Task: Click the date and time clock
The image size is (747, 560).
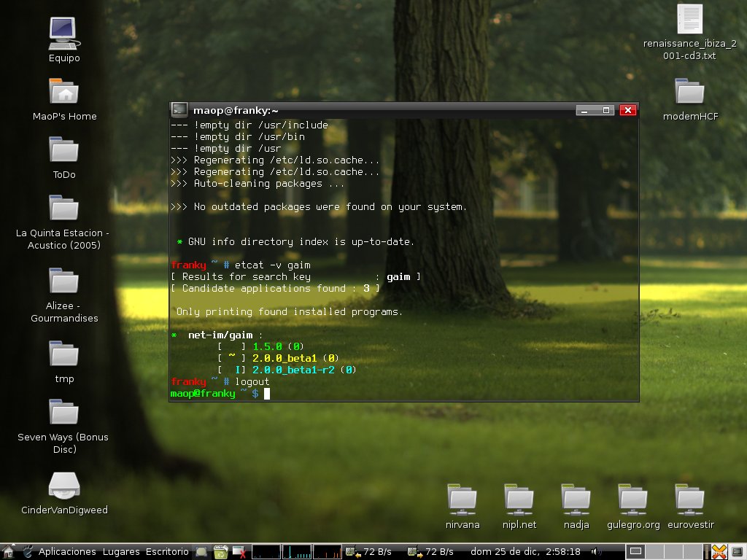Action: point(525,551)
